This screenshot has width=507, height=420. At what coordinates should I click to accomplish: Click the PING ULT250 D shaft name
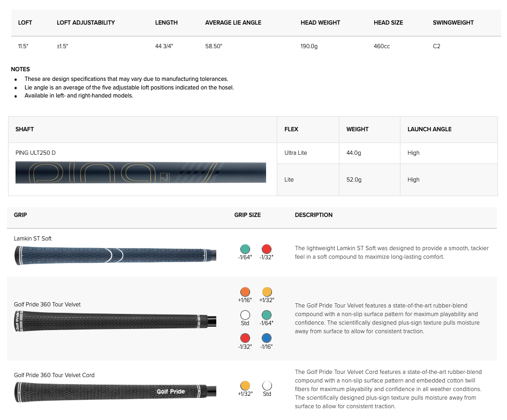click(35, 153)
